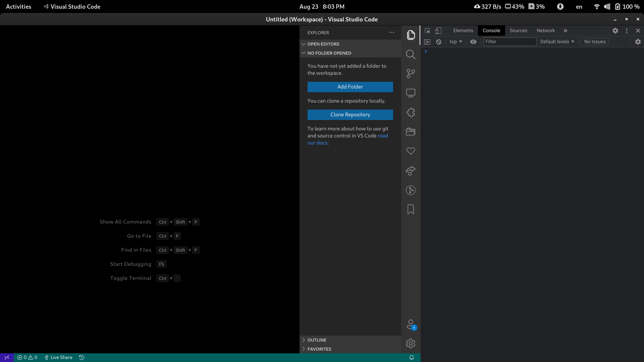Open the Accounts icon with the notification badge
644x362 pixels.
coord(411,324)
